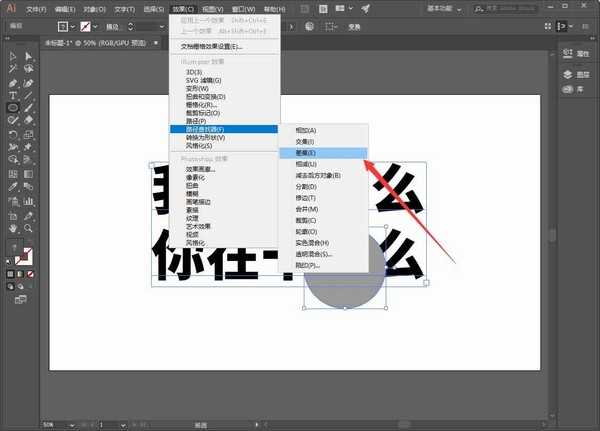Select the Free Transform tool
Image resolution: width=600 pixels, height=431 pixels.
pyautogui.click(x=28, y=147)
